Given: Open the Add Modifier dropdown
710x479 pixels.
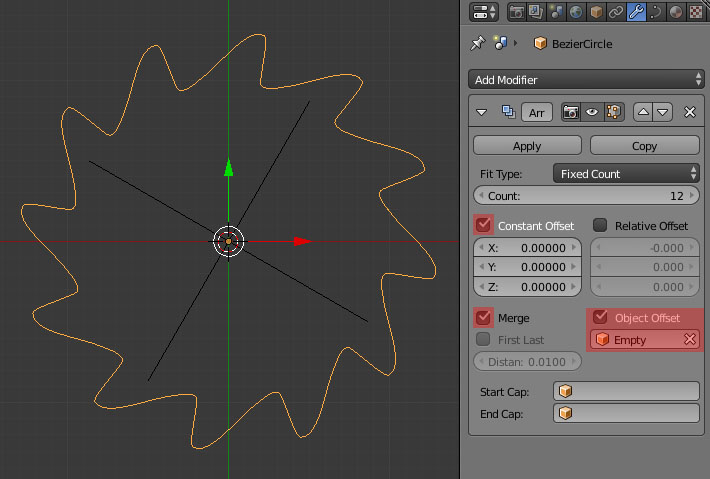Looking at the screenshot, I should (586, 80).
